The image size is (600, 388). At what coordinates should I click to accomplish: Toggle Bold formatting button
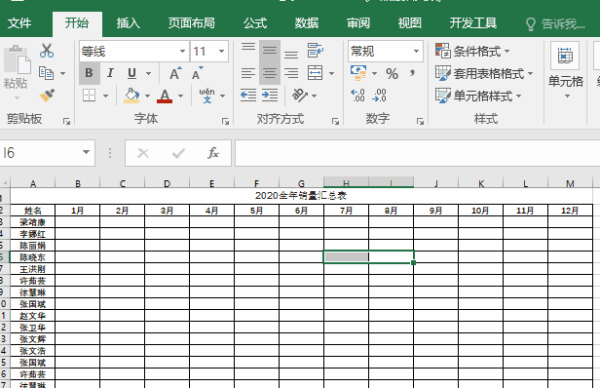tap(89, 73)
